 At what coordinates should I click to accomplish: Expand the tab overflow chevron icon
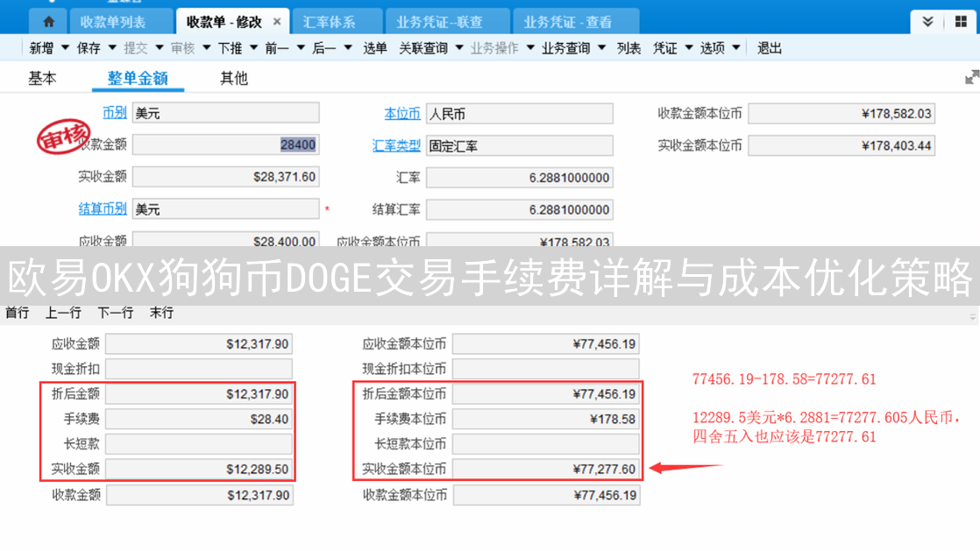[927, 22]
